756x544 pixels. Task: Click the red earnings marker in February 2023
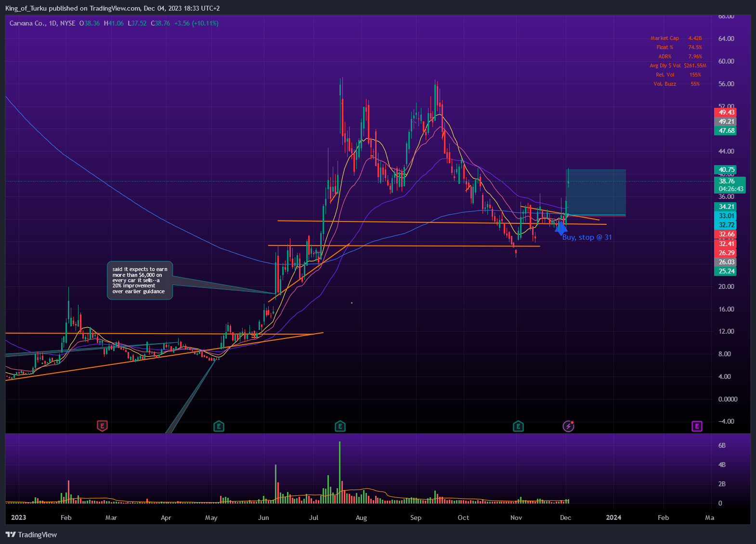(x=102, y=426)
